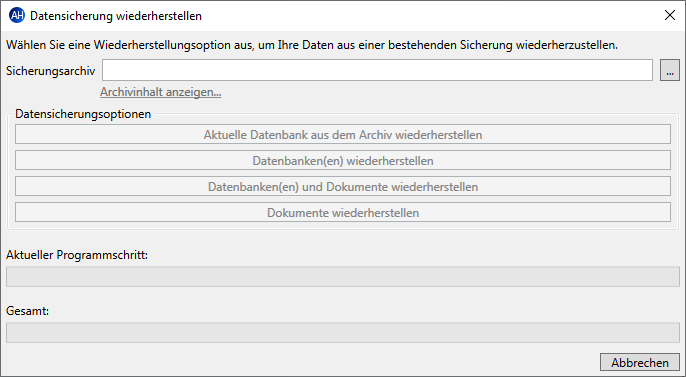
Task: Select Aktuelle Datenbank aus dem Archiv wiederherstellen
Action: (343, 134)
